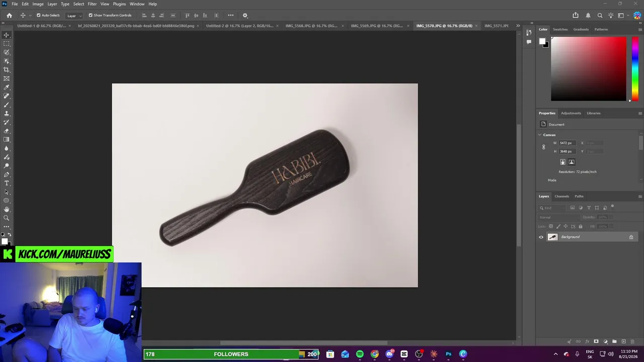644x362 pixels.
Task: Select the Rectangular Marquee tool
Action: point(7,44)
